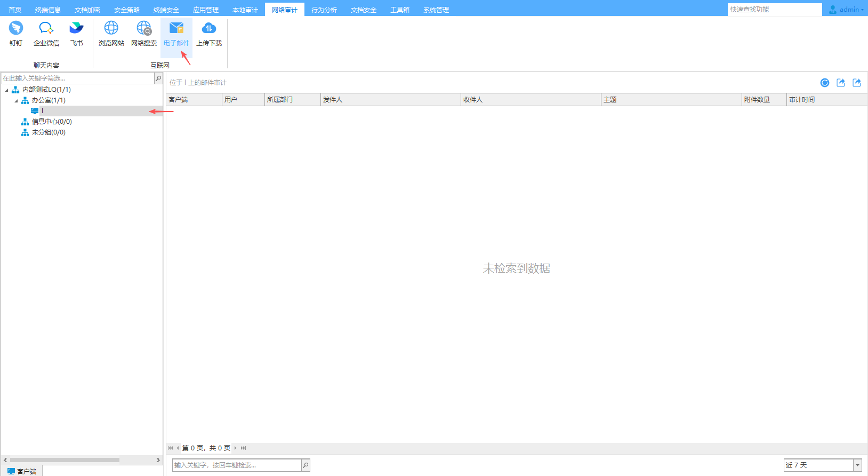Open the 网络搜索 web search audit
868x476 pixels.
tap(144, 33)
